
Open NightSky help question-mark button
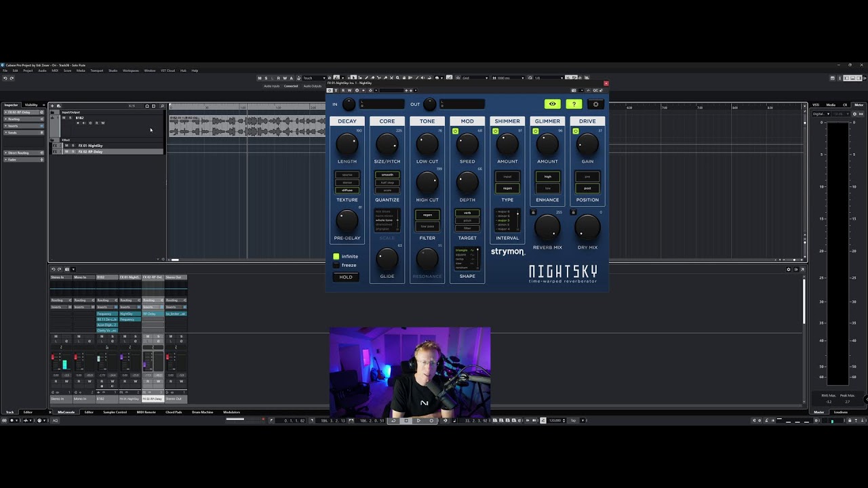point(574,104)
